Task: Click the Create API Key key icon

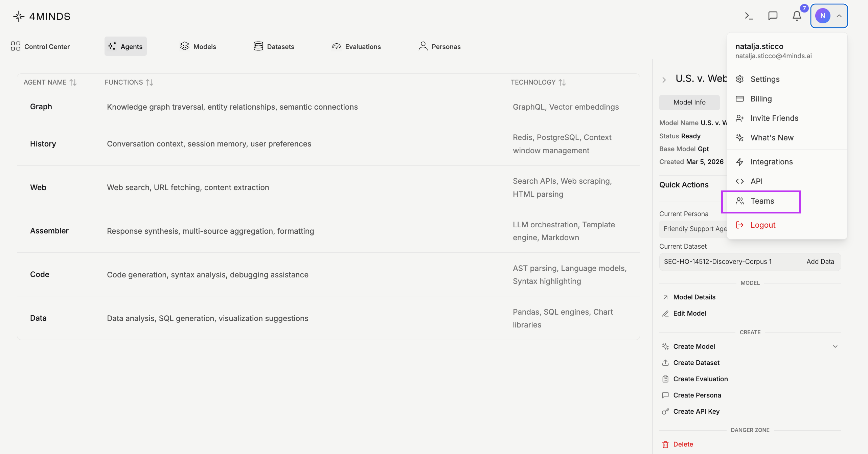Action: 665,411
